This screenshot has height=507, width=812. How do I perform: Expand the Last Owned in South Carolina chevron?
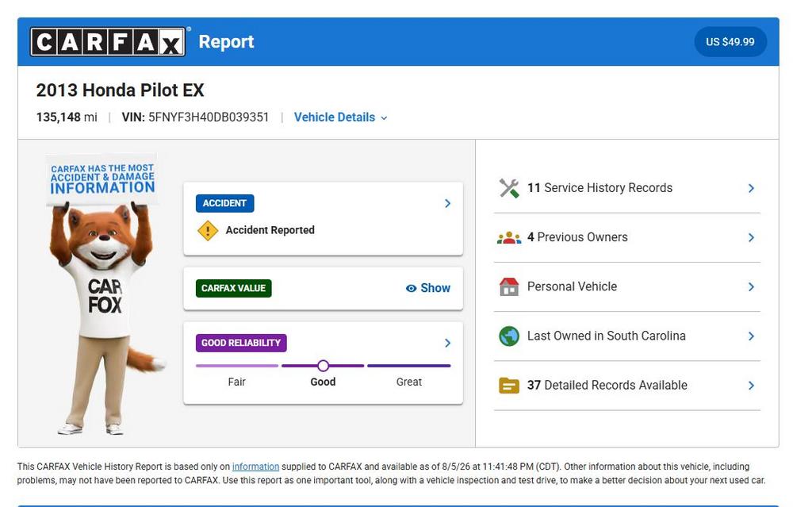[751, 336]
